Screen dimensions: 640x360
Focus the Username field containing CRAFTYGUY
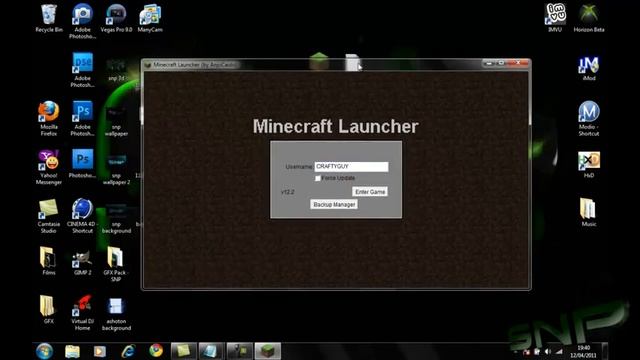[351, 167]
